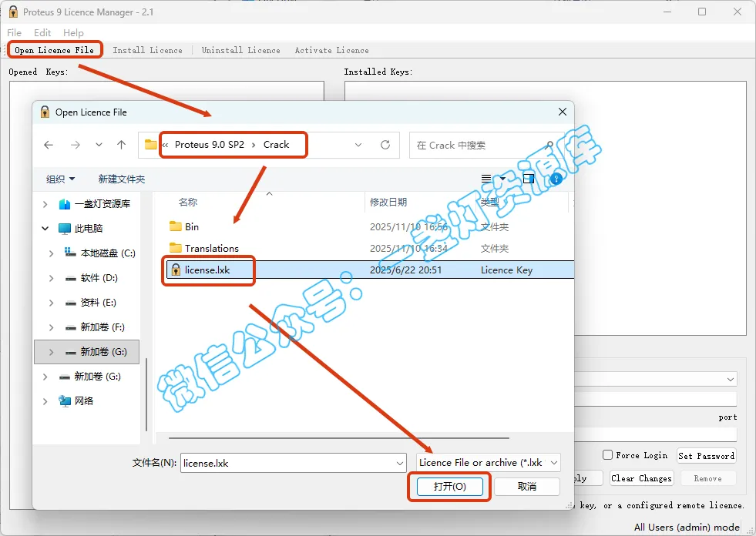756x536 pixels.
Task: Open the Help menu
Action: pos(73,33)
